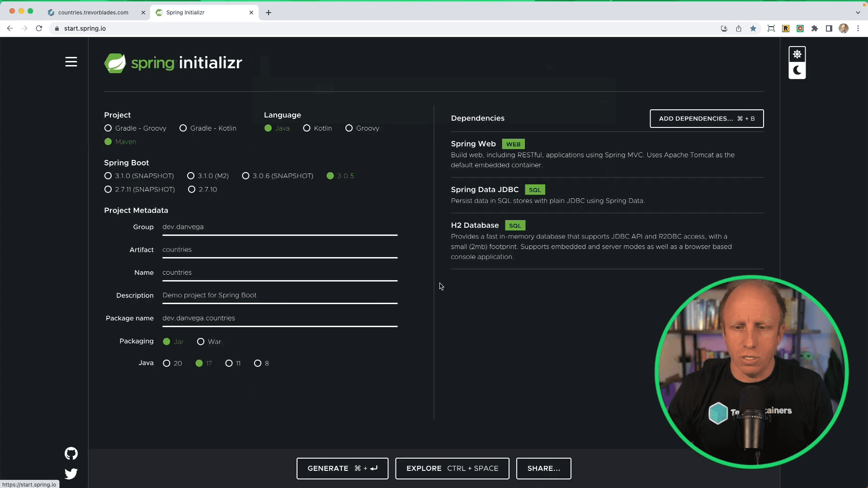
Task: Open the Twitter link in the footer
Action: [71, 474]
